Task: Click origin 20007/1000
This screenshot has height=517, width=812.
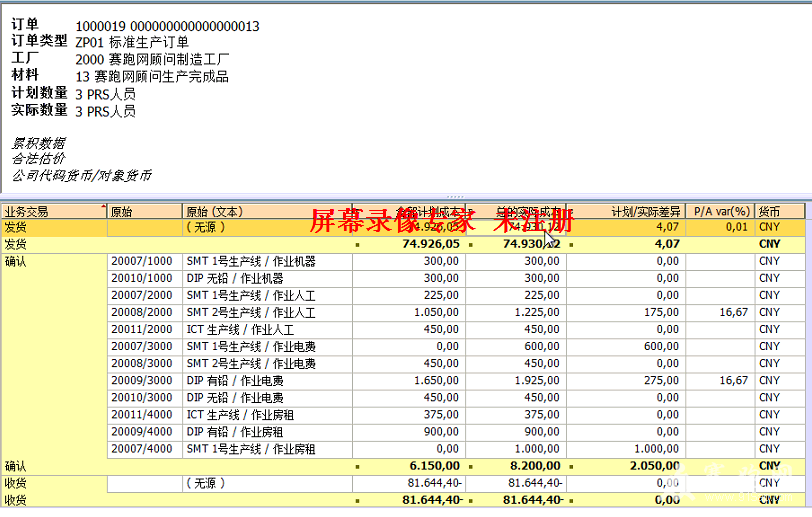Action: click(141, 261)
